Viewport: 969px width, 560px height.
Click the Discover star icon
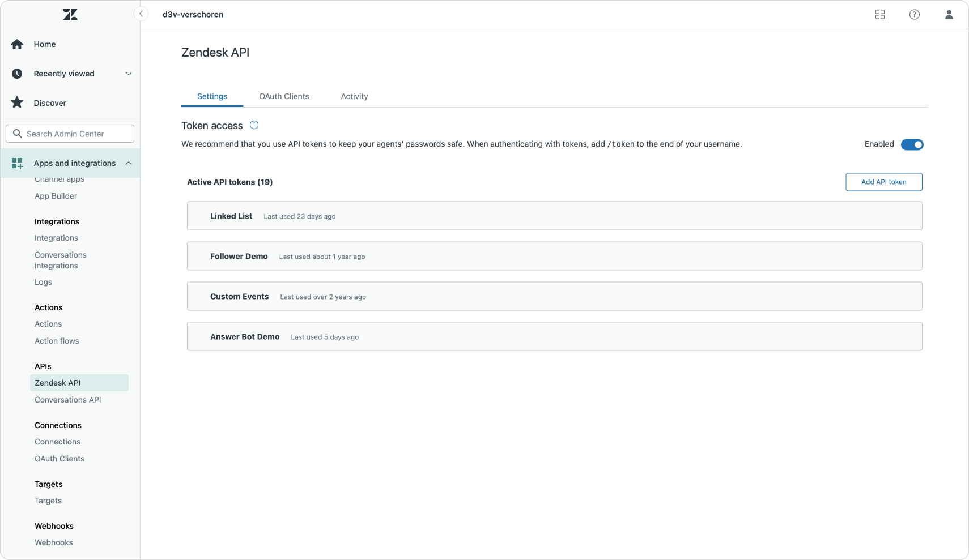click(x=17, y=102)
